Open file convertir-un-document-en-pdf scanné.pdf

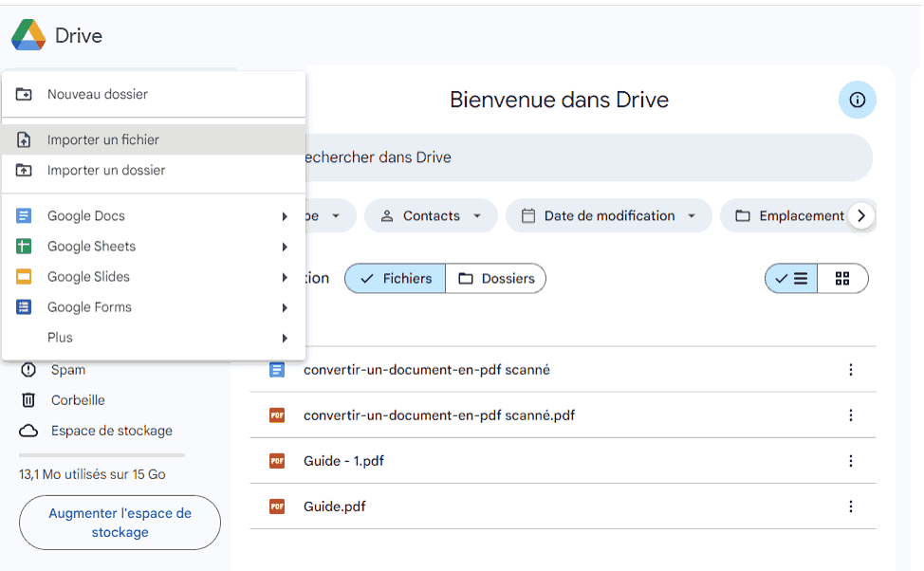[439, 415]
